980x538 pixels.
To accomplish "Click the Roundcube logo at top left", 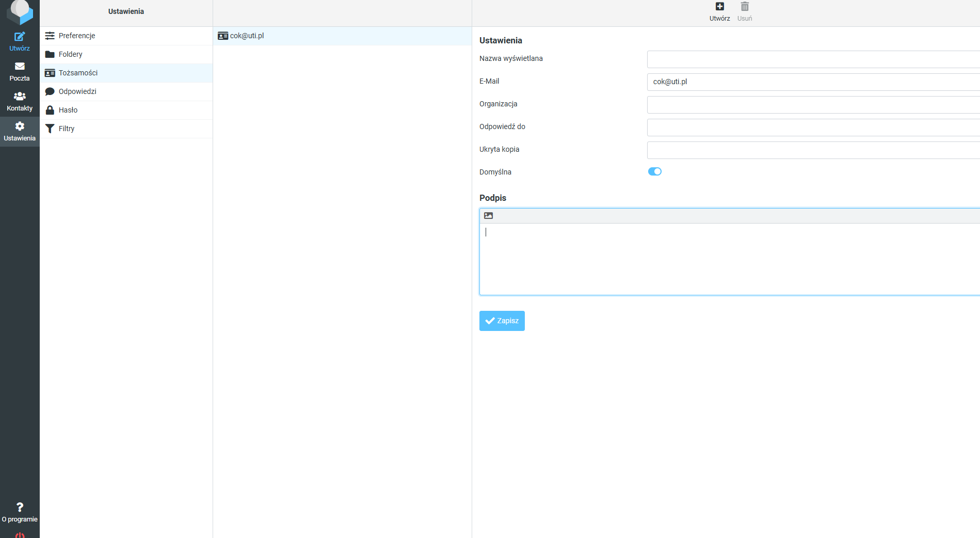I will (x=20, y=11).
